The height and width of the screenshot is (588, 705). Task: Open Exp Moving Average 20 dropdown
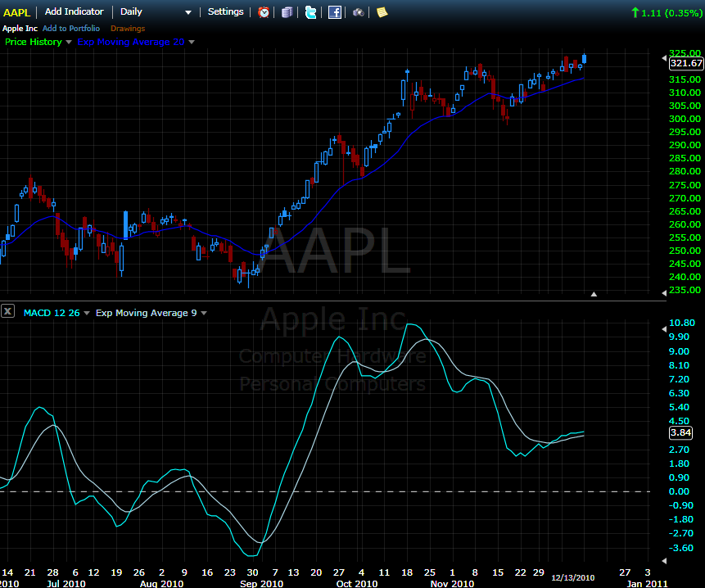(x=192, y=42)
